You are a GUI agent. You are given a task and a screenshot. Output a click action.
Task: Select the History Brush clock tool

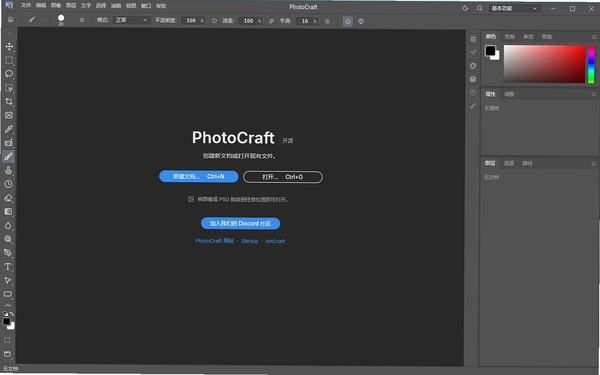(8, 184)
